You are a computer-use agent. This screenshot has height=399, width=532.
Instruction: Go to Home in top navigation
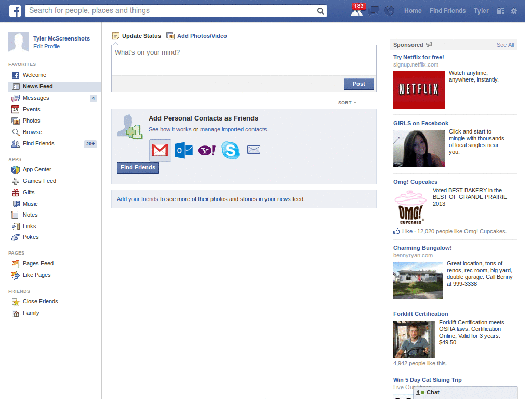coord(413,11)
